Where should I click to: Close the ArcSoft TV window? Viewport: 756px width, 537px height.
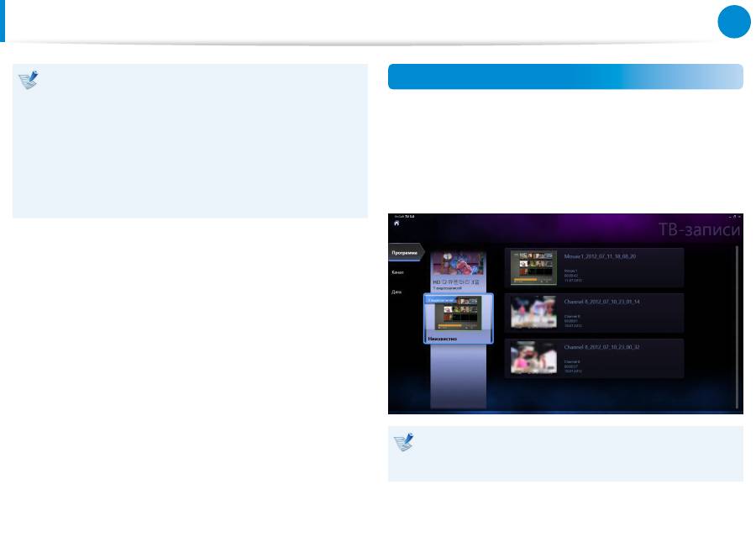pos(739,217)
